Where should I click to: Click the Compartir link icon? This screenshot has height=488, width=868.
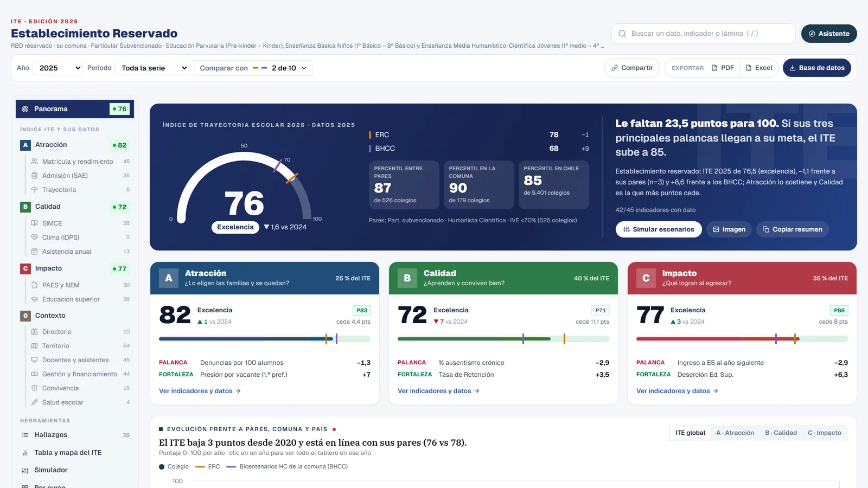tap(615, 68)
